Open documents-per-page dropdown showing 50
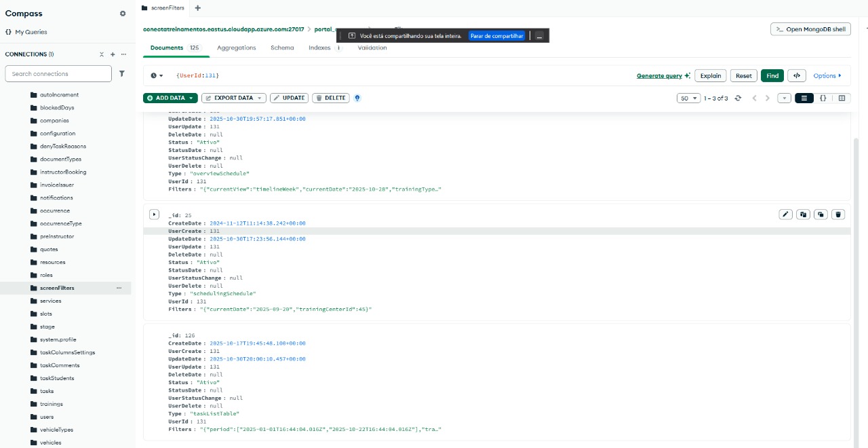This screenshot has width=868, height=448. tap(688, 98)
